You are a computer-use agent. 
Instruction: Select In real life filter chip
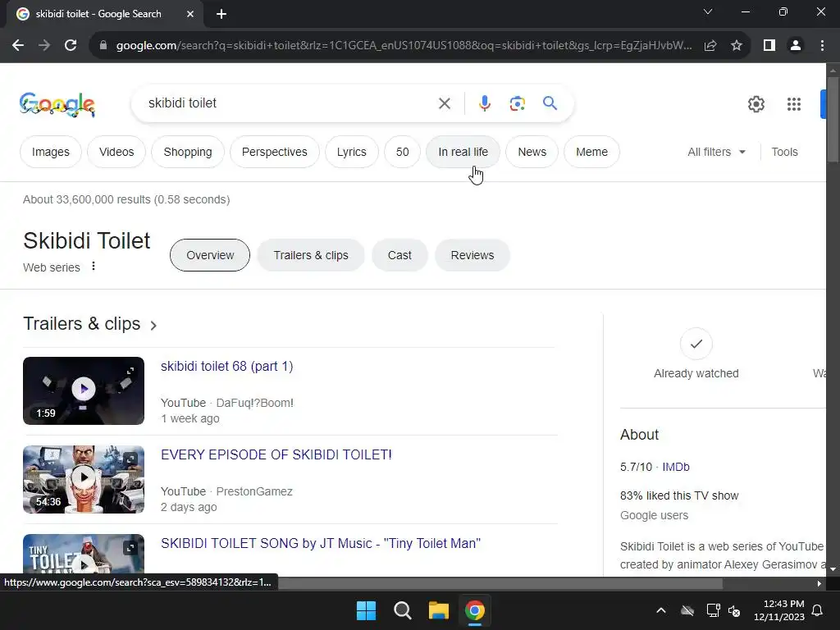pyautogui.click(x=463, y=152)
